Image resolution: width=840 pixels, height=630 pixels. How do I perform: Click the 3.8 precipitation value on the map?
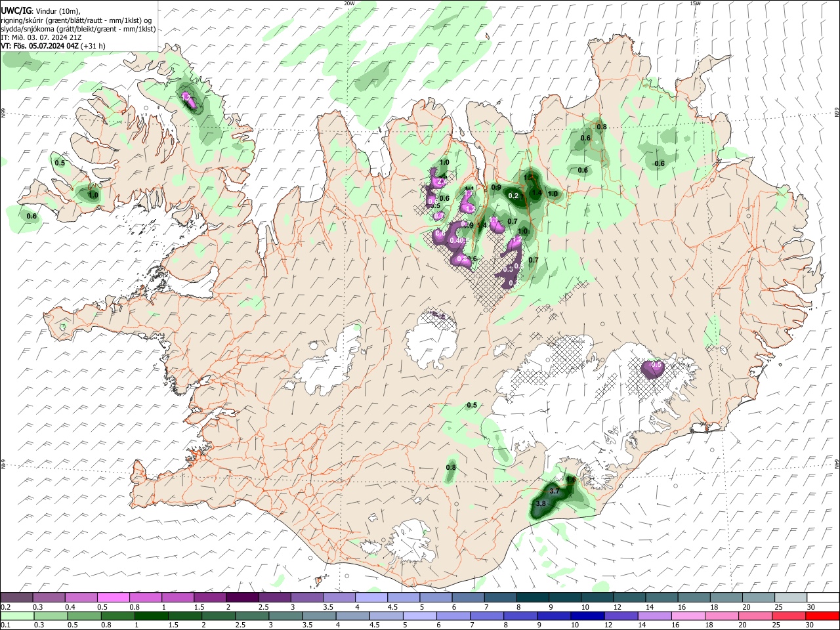541,503
